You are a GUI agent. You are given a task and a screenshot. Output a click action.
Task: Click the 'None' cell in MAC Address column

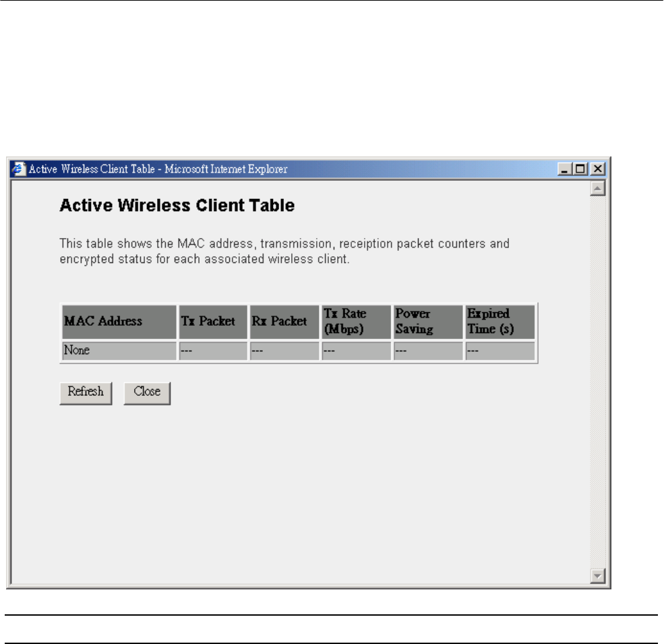pos(119,351)
